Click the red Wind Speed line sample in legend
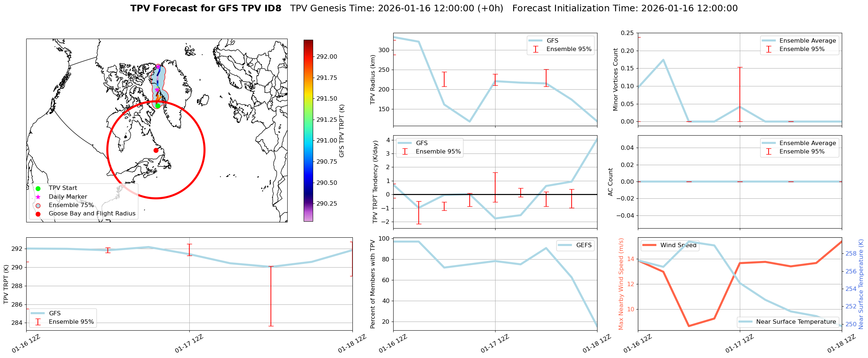Viewport: 868px width, 358px height. 649,245
